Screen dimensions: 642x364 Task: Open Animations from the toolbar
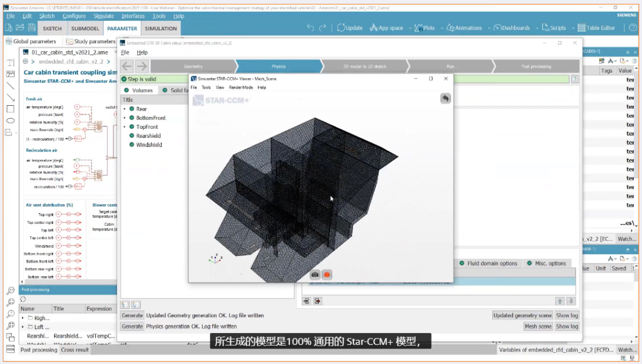464,28
